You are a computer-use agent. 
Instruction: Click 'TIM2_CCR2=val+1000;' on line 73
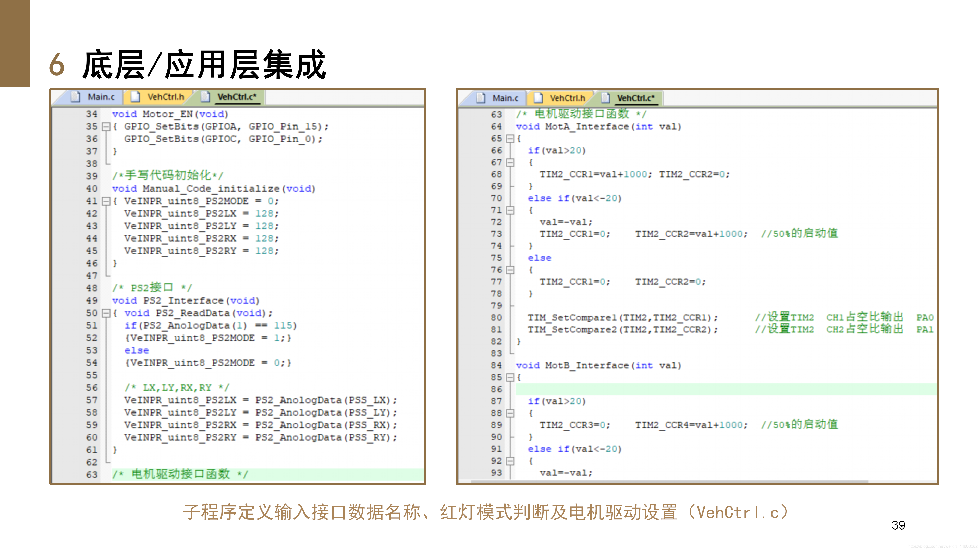tap(691, 234)
